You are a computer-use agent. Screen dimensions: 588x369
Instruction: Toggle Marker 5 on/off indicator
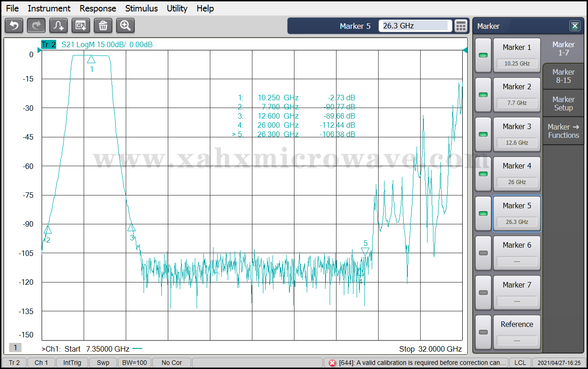[x=483, y=214]
